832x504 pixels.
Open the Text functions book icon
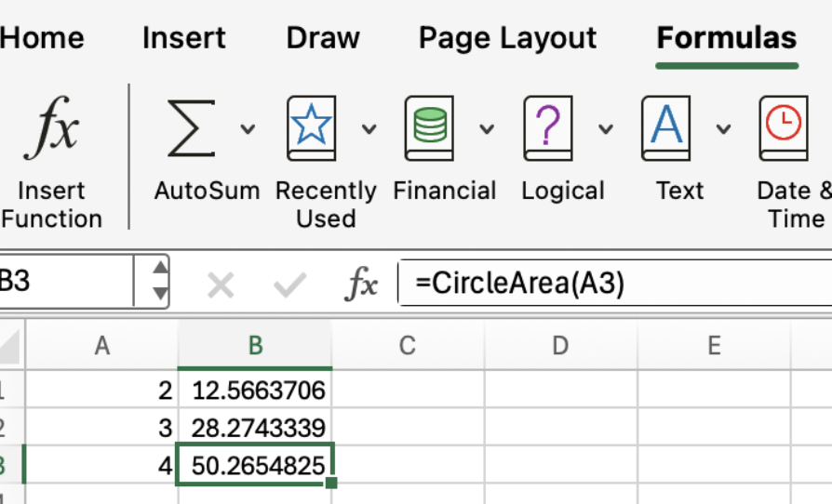(666, 128)
